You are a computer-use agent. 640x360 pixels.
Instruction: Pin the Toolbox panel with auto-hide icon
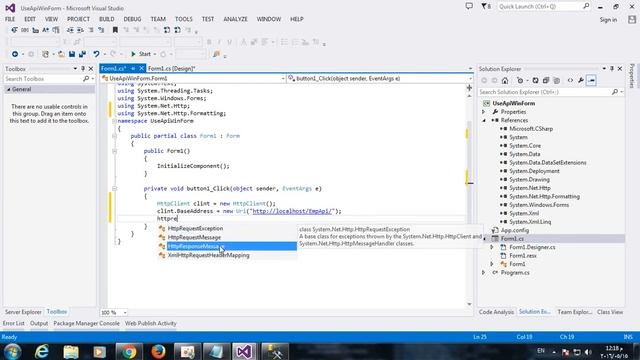tap(83, 69)
